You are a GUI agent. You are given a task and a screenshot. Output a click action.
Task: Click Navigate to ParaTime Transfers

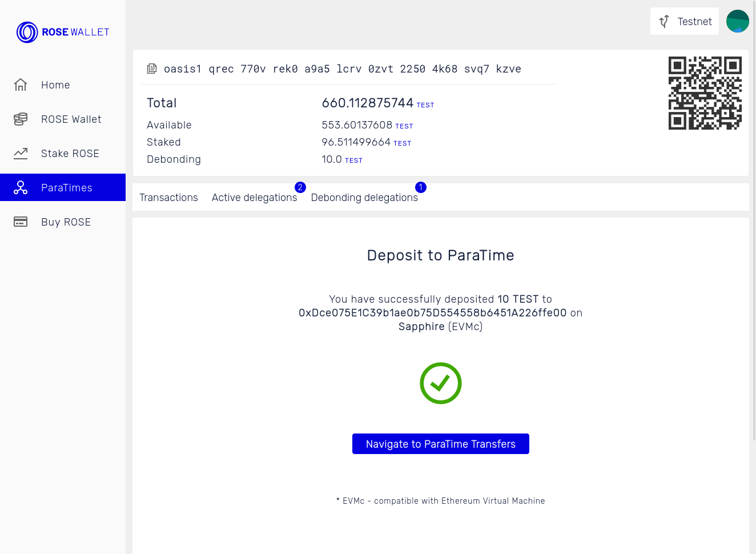(x=440, y=444)
